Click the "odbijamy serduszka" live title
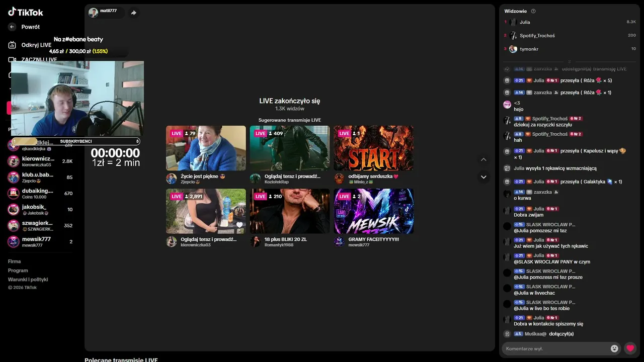This screenshot has width=644, height=362. (373, 176)
